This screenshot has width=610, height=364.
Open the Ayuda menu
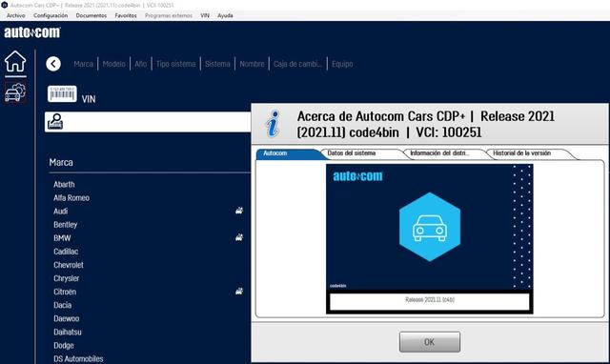(x=225, y=15)
